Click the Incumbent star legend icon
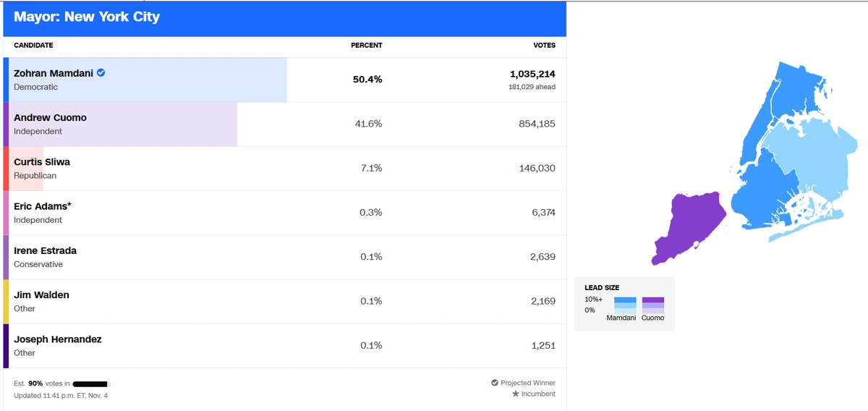Image resolution: width=868 pixels, height=411 pixels. pyautogui.click(x=515, y=394)
